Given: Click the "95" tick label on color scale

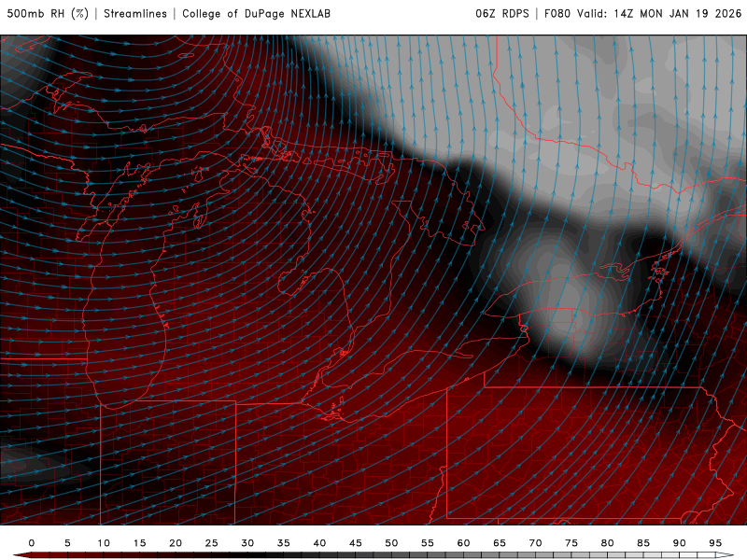Looking at the screenshot, I should tap(715, 543).
